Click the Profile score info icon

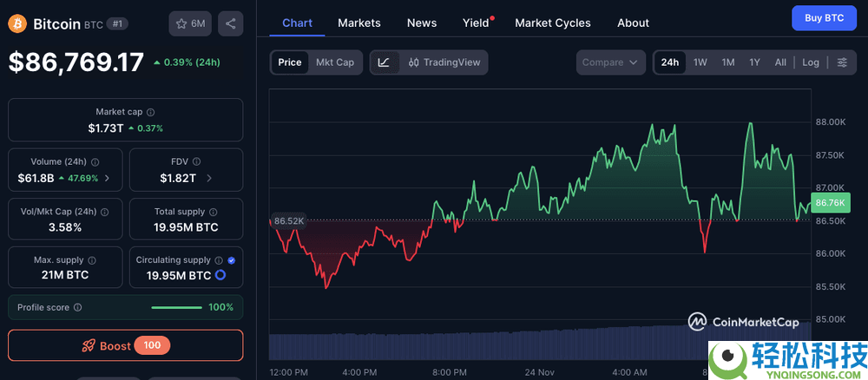(x=78, y=307)
